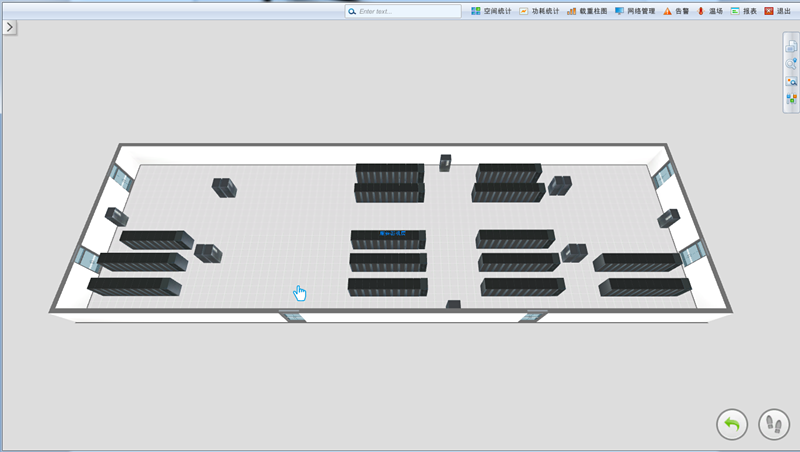The width and height of the screenshot is (800, 452).
Task: Click the print icon in right toolbar
Action: pyautogui.click(x=791, y=46)
